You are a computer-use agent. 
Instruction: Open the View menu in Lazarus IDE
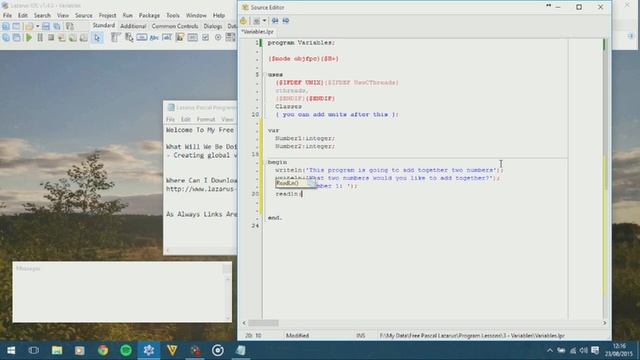63,15
